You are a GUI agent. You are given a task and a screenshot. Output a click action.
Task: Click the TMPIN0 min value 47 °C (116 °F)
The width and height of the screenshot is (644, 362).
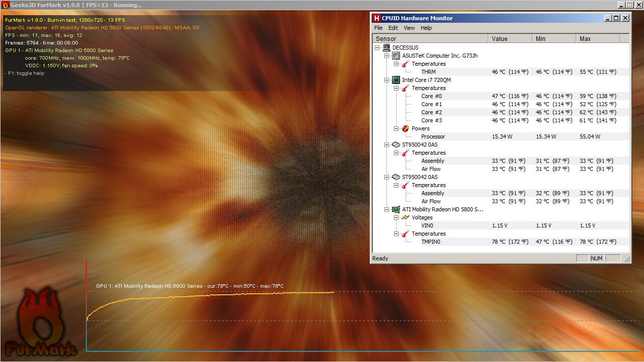coord(554,242)
